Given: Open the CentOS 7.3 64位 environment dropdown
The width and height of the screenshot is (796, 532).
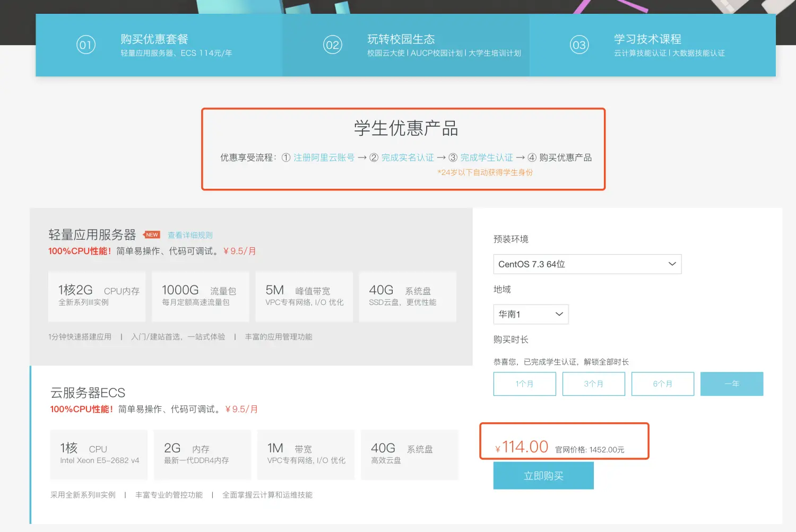Looking at the screenshot, I should 587,264.
